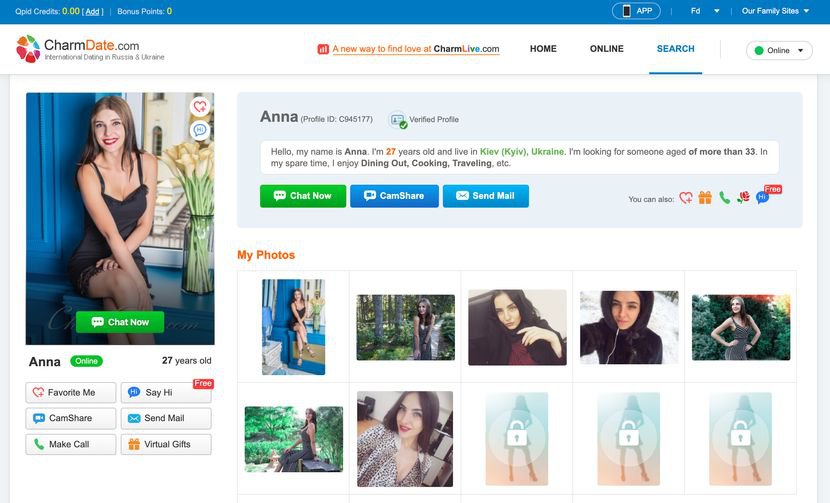Viewport: 830px width, 503px height.
Task: Open the garden bench photo thumbnail
Action: (294, 439)
